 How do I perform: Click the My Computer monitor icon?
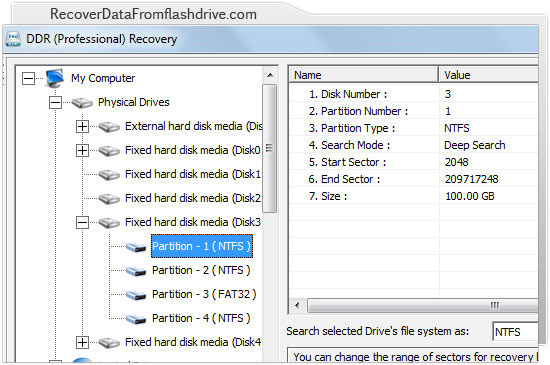tap(55, 78)
